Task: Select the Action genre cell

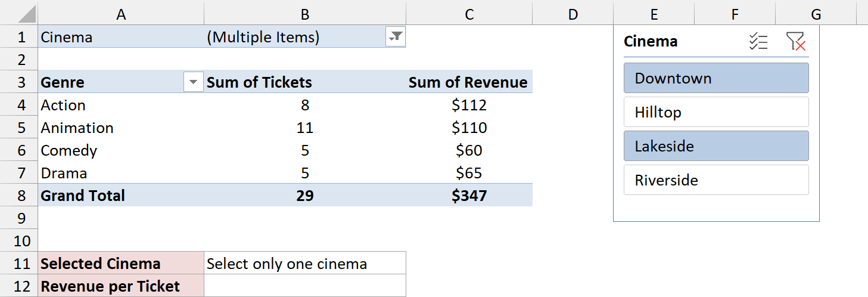Action: pos(121,105)
